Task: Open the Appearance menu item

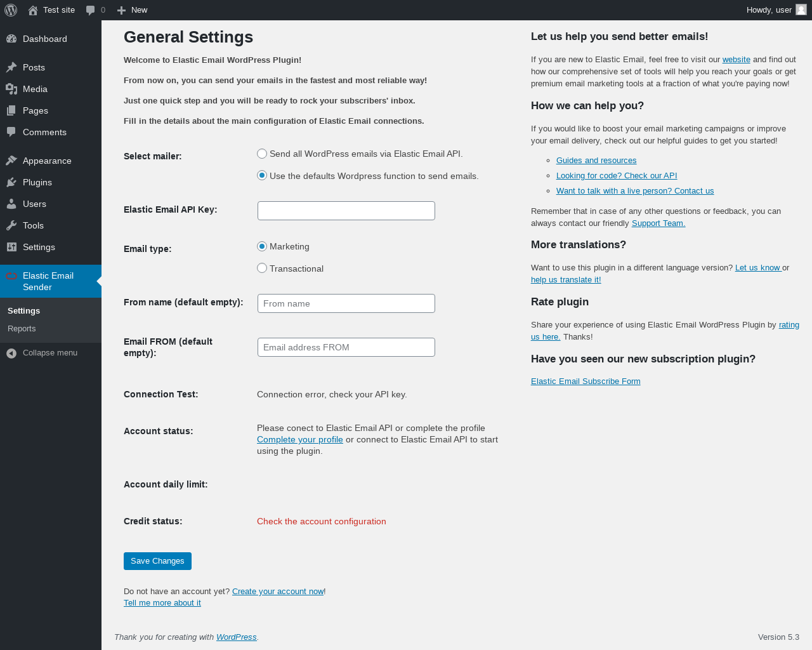Action: pos(47,161)
